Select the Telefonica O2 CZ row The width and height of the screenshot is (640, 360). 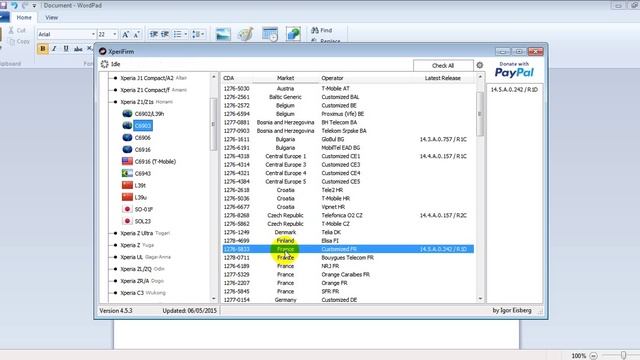click(x=348, y=216)
